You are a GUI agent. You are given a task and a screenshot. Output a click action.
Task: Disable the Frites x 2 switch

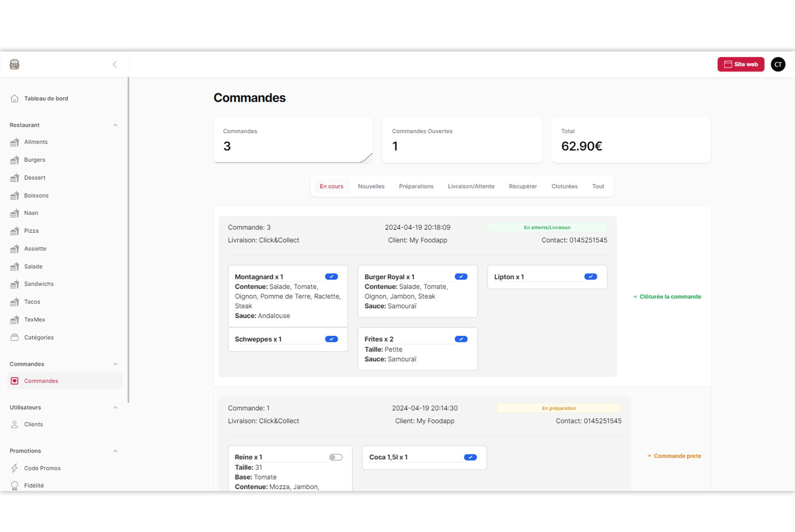tap(461, 339)
